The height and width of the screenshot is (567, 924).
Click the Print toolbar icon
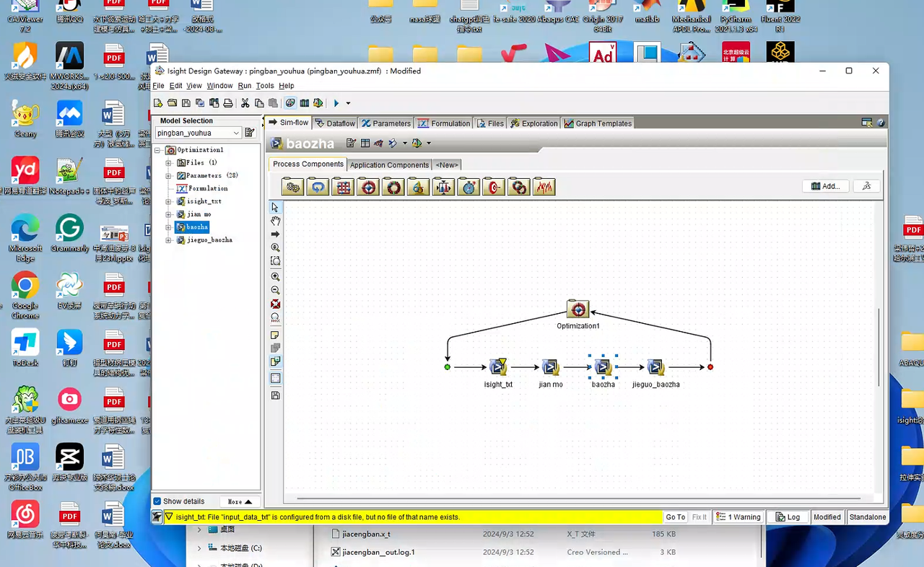228,103
